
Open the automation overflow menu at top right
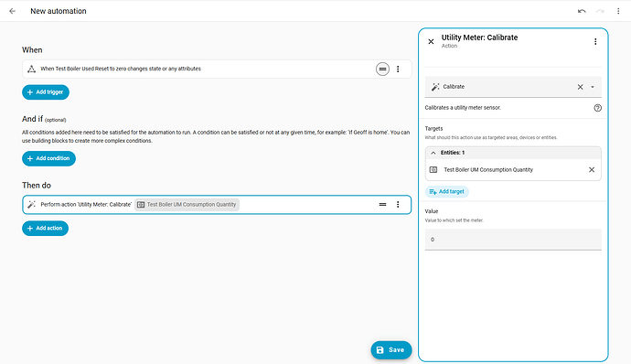618,11
